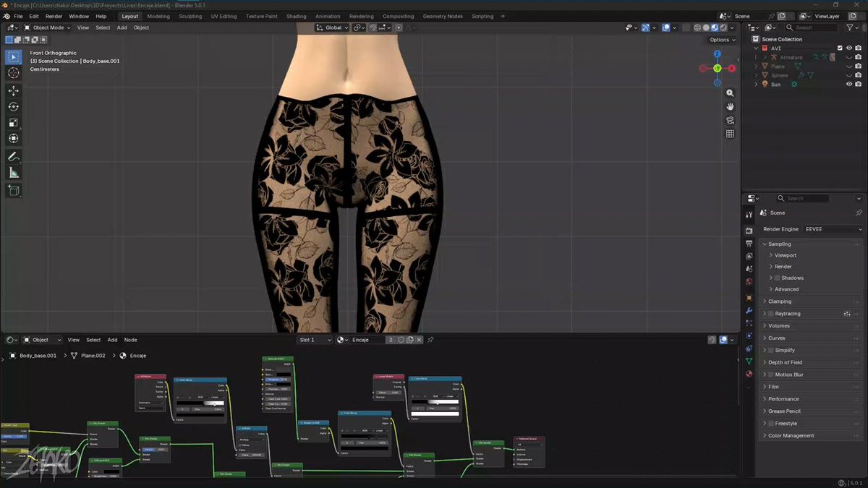Open the Render menu in the top bar

[54, 16]
